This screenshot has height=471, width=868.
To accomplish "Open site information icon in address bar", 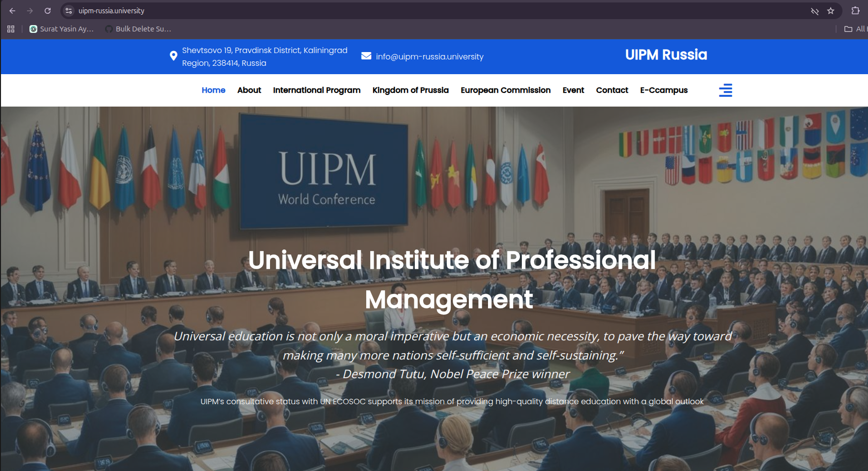I will point(69,11).
